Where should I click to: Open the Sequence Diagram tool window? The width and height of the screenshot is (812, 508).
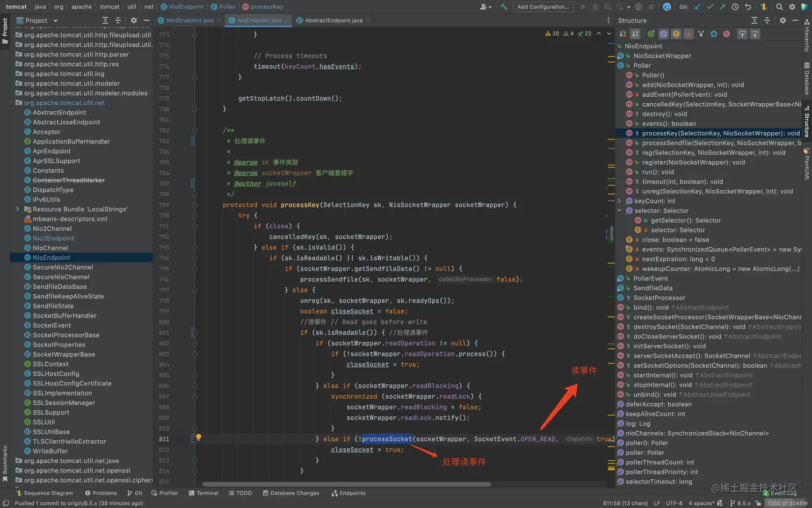coord(45,493)
